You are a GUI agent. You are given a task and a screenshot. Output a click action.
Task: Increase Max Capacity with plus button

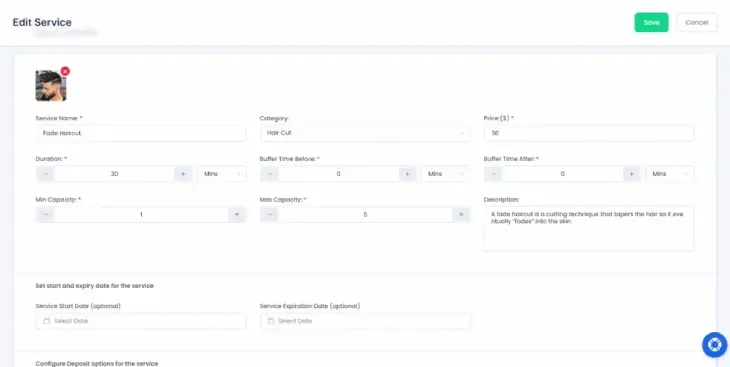click(x=461, y=214)
